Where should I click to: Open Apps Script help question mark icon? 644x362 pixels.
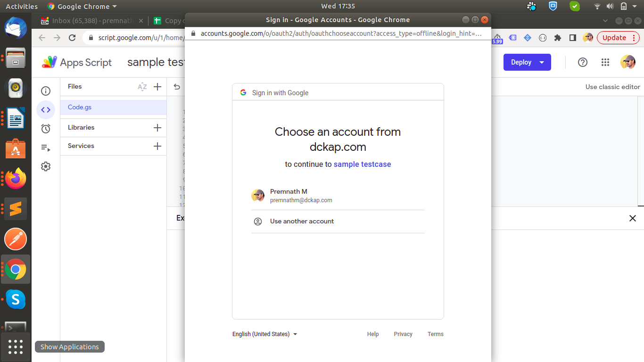[x=583, y=62]
